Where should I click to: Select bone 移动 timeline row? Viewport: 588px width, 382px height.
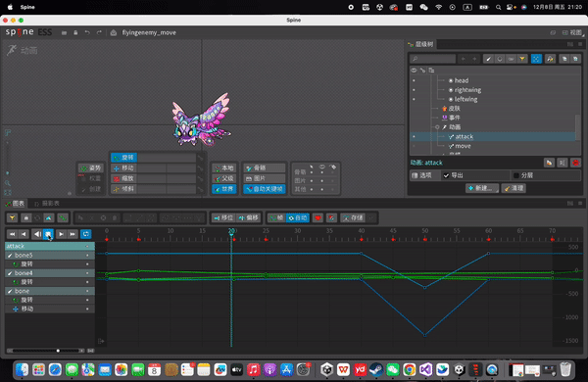[x=50, y=309]
